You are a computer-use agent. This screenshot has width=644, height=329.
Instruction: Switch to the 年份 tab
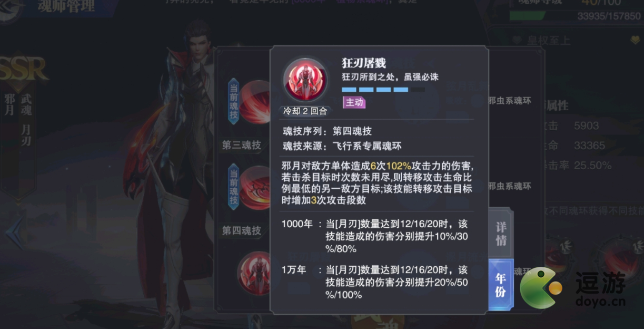click(500, 285)
